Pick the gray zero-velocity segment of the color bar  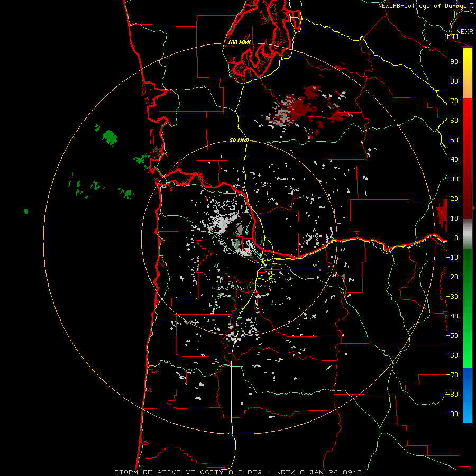coord(467,234)
